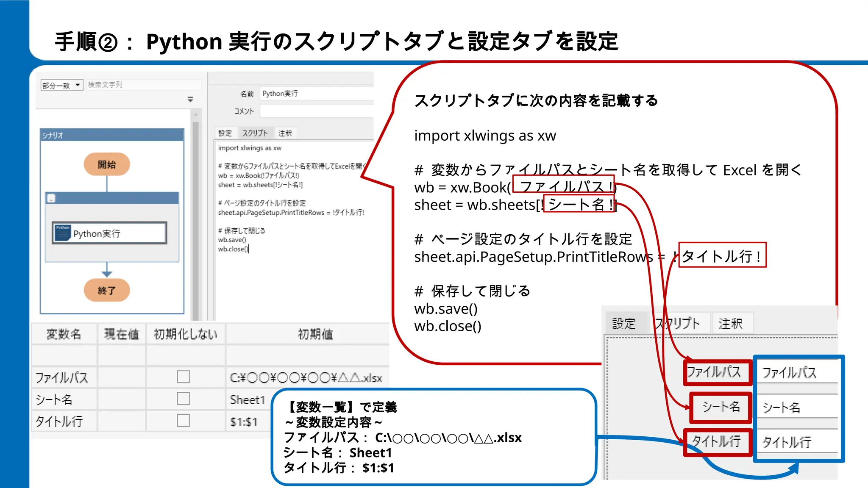Switch to the スクリプト tab in the properties panel
Viewport: 868px width, 488px height.
(x=255, y=133)
